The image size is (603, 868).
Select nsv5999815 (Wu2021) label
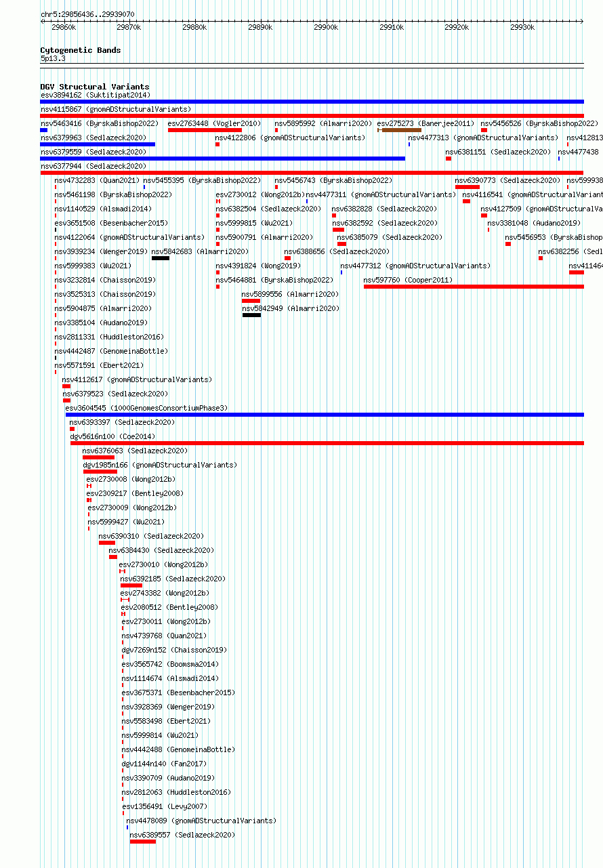point(254,224)
